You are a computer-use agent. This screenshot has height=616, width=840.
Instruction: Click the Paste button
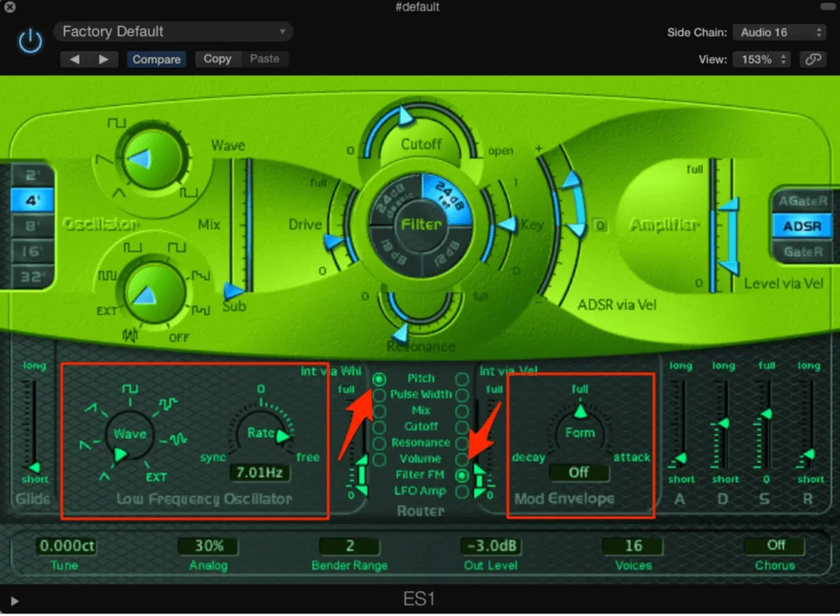click(x=264, y=59)
